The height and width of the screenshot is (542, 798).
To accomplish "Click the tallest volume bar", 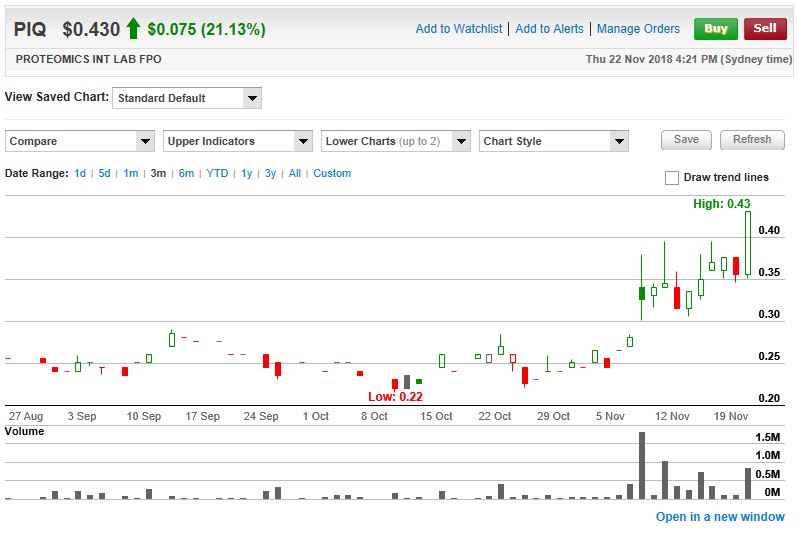I will pos(642,465).
